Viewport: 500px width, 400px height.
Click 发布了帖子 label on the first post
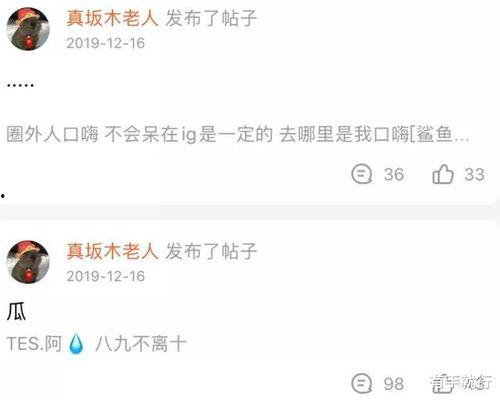(211, 18)
